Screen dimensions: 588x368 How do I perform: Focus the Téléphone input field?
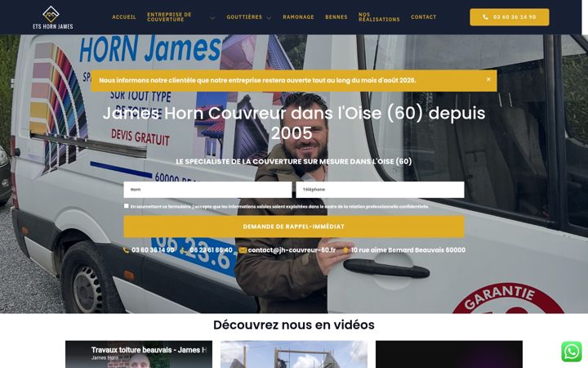coord(380,190)
